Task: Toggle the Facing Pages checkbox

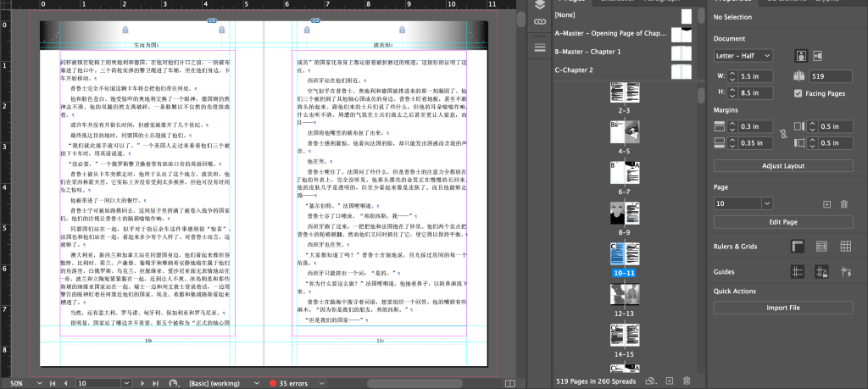Action: (x=798, y=92)
